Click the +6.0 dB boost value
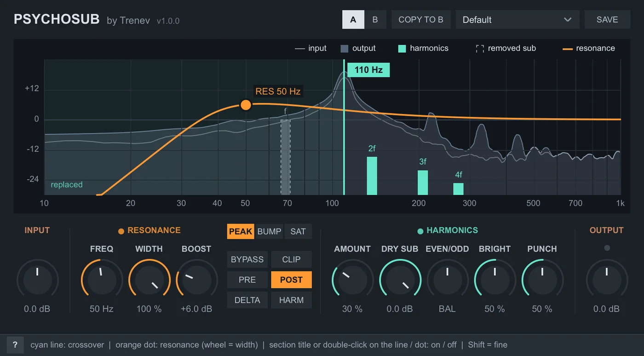Viewport: 644px width, 356px height. point(196,309)
